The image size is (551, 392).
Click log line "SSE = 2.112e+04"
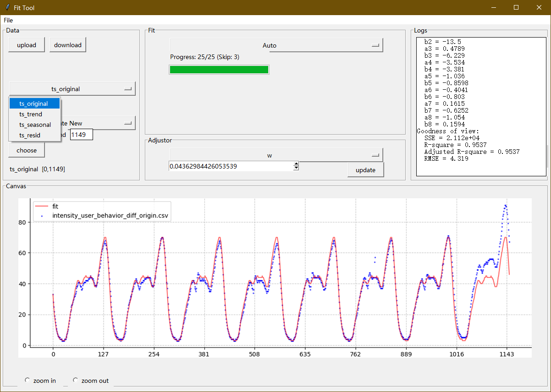pos(451,138)
